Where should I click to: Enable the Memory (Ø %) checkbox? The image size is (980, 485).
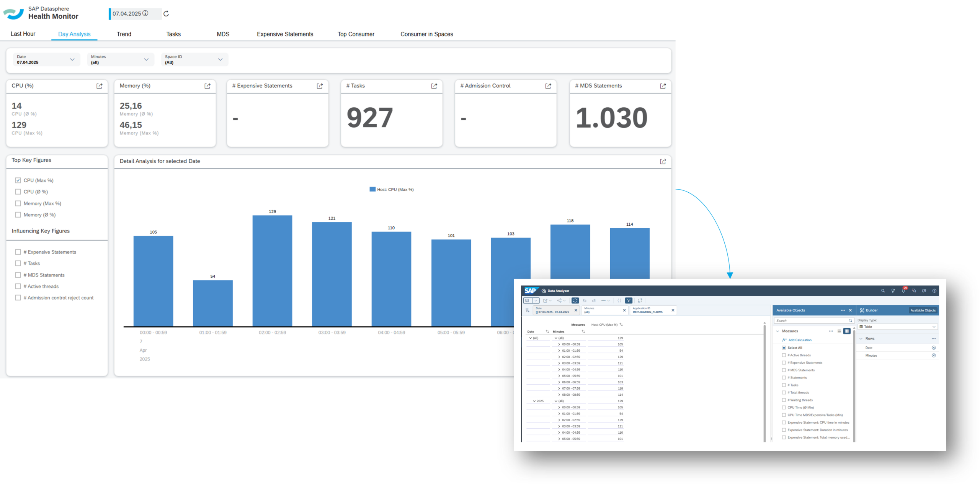tap(18, 215)
